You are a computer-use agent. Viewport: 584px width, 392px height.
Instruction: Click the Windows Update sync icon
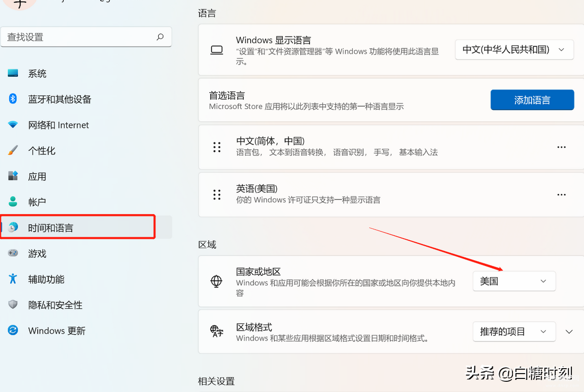tap(13, 330)
